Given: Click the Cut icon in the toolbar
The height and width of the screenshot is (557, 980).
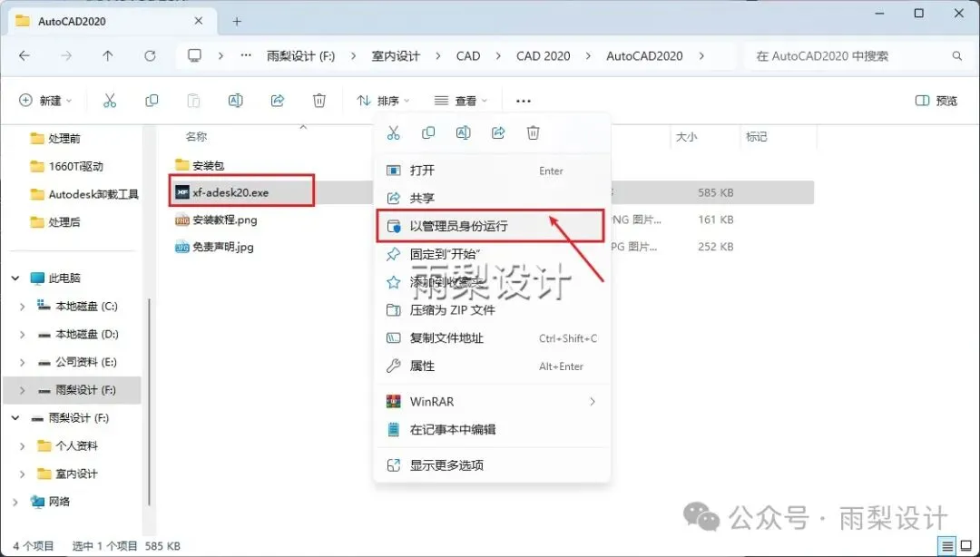Looking at the screenshot, I should click(x=110, y=101).
